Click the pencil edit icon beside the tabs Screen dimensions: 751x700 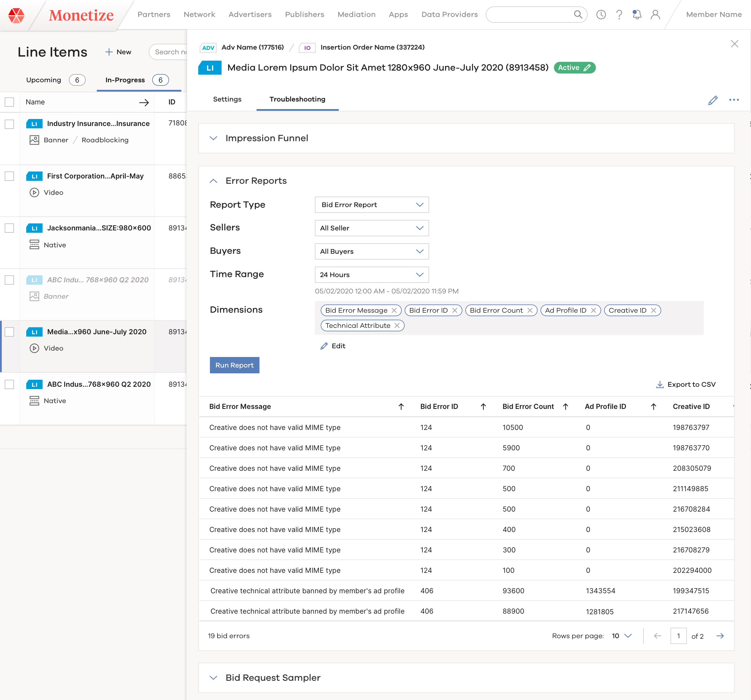tap(713, 100)
